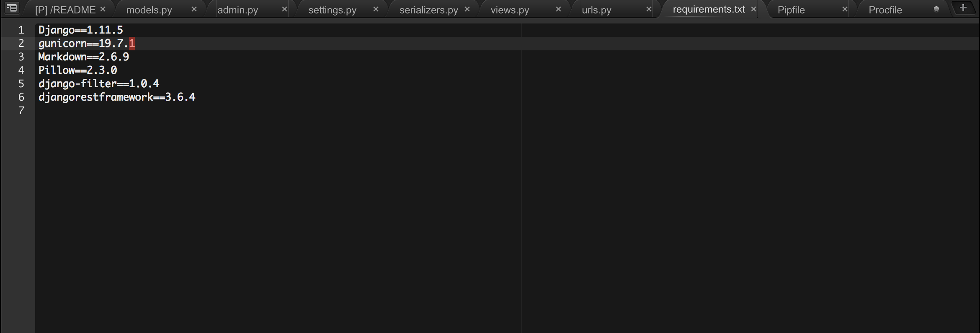Click the Pillow==2.3.0 line
Image resolution: width=980 pixels, height=333 pixels.
[78, 70]
